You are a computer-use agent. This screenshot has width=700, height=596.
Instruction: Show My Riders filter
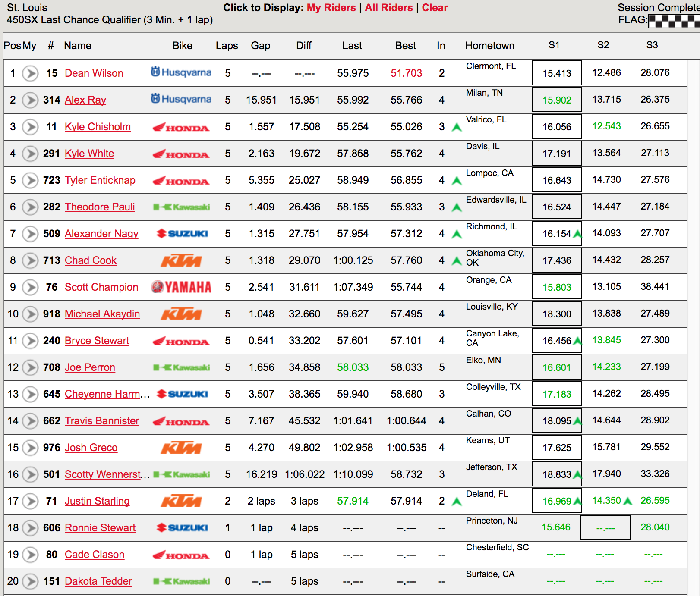coord(331,8)
